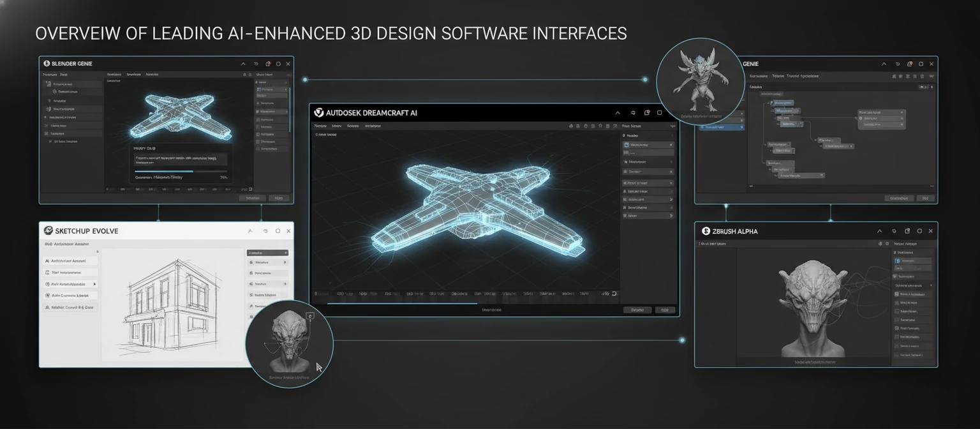Toggle visibility of the top item in Dreamcraft properties panel
The height and width of the screenshot is (429, 980).
pos(671,145)
